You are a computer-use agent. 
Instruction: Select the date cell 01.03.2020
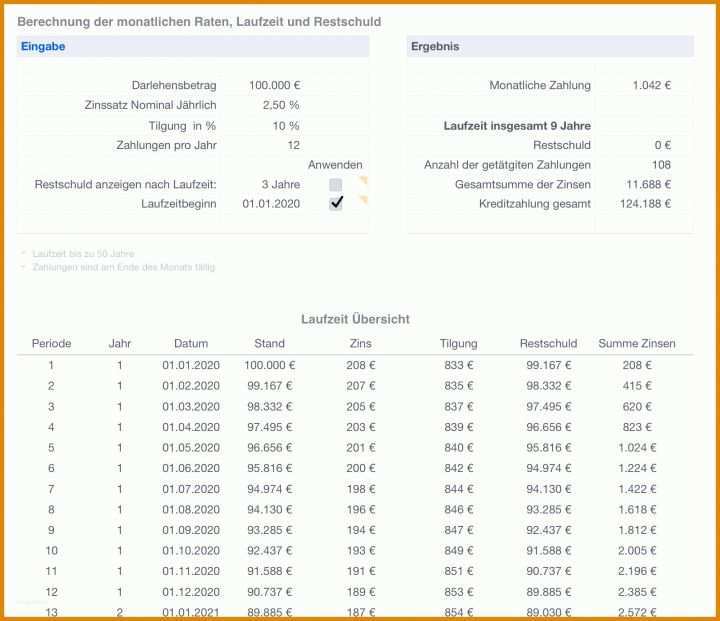(x=191, y=406)
